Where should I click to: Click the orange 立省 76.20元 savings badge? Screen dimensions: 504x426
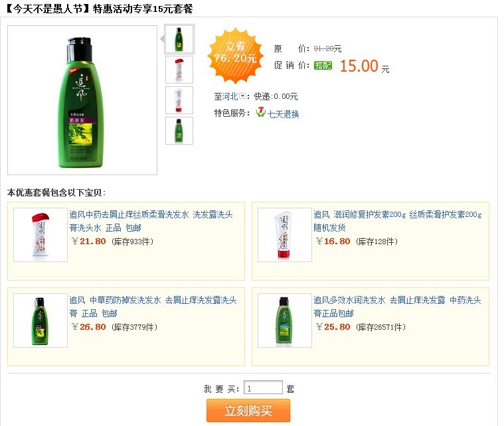[236, 54]
